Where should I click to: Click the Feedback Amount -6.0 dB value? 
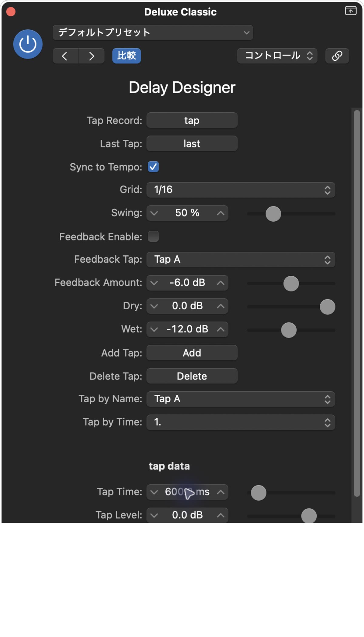(187, 283)
